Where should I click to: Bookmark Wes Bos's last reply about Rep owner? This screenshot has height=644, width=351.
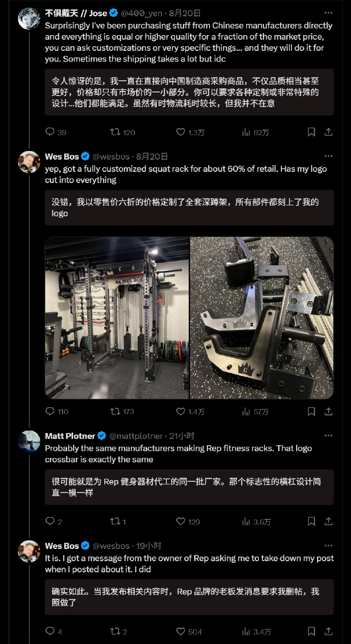[311, 631]
